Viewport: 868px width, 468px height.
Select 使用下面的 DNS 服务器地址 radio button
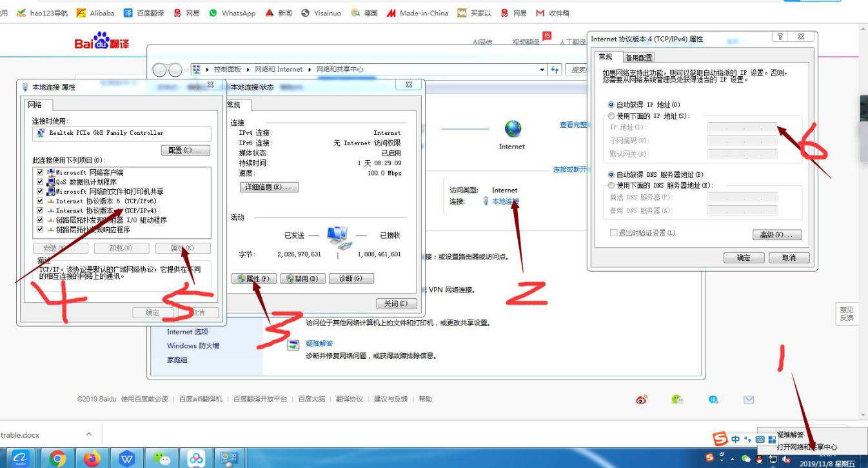(x=611, y=185)
